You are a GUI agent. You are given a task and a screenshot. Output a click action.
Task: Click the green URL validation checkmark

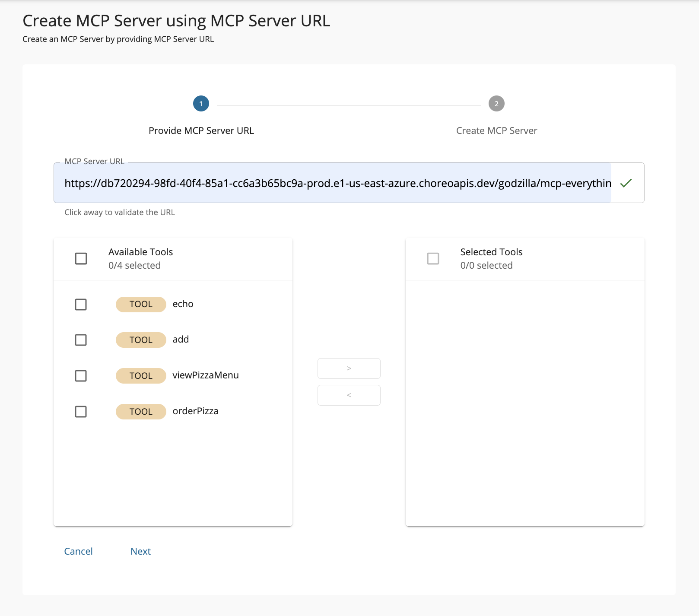626,183
